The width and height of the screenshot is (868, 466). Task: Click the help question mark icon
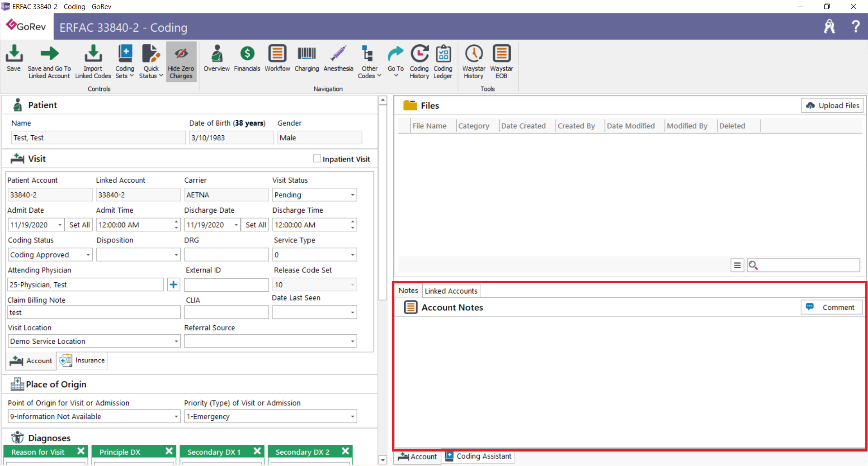click(855, 26)
